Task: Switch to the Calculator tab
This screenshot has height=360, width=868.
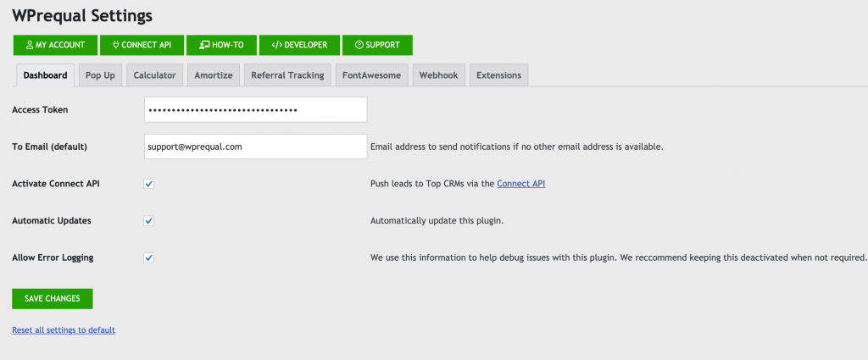Action: pos(154,75)
